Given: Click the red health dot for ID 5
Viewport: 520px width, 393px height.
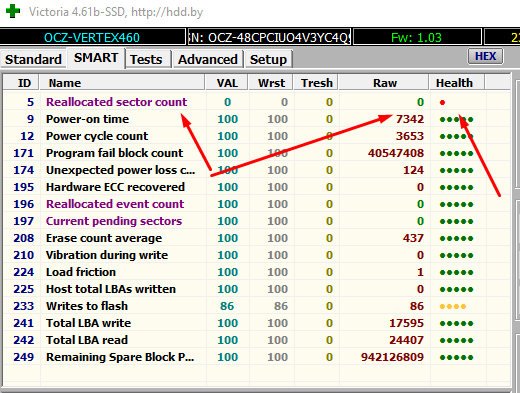Looking at the screenshot, I should 442,102.
